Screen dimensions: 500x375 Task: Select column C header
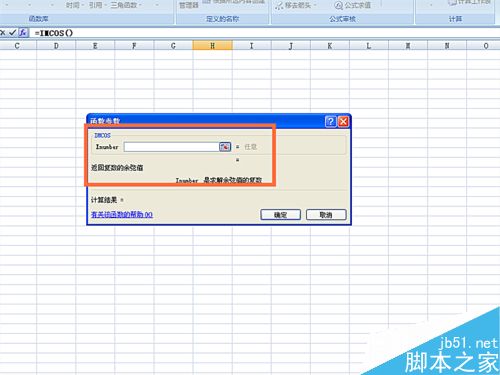(17, 46)
